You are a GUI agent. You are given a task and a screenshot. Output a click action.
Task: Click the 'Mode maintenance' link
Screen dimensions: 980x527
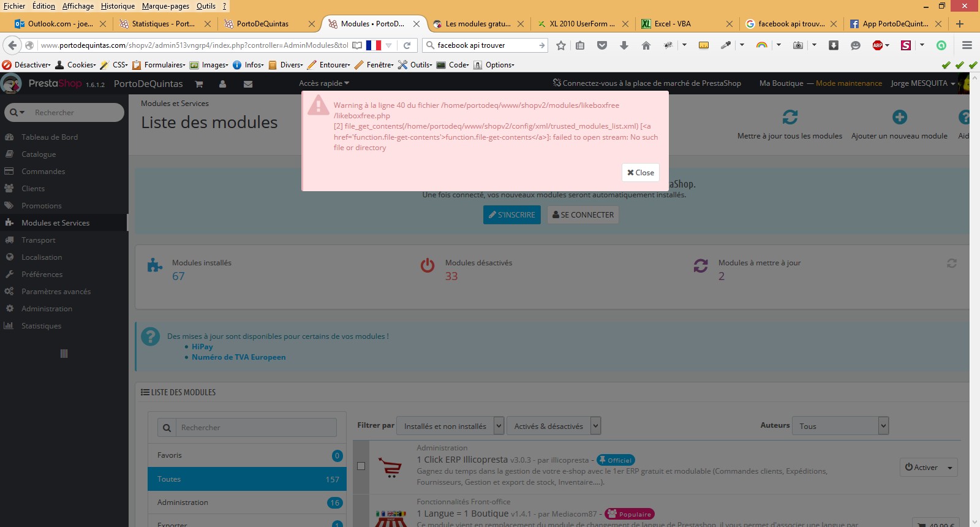point(849,83)
